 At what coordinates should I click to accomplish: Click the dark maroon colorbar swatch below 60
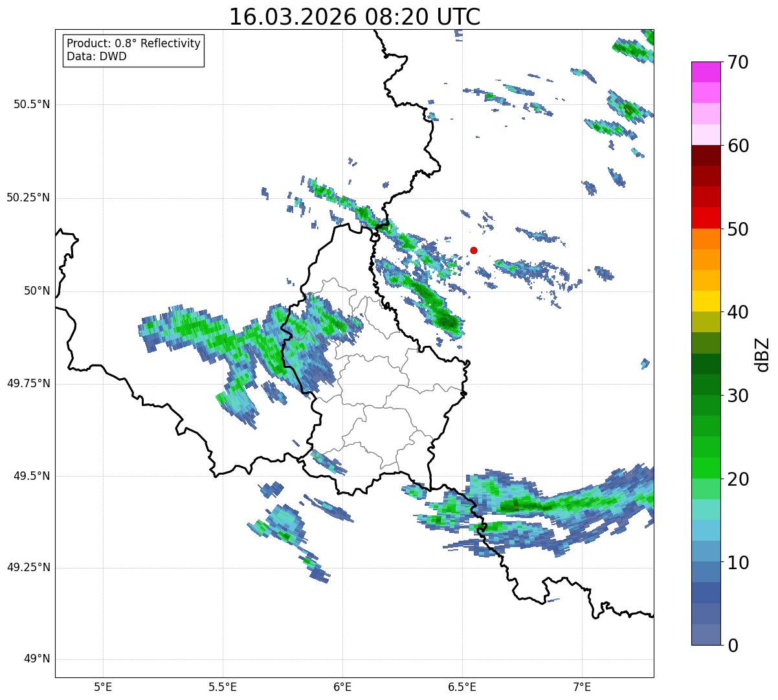click(705, 155)
